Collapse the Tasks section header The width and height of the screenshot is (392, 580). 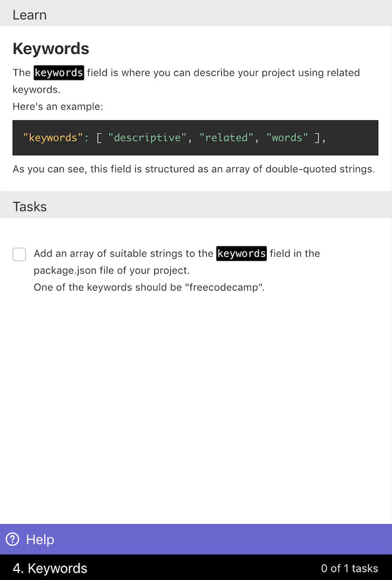(30, 207)
